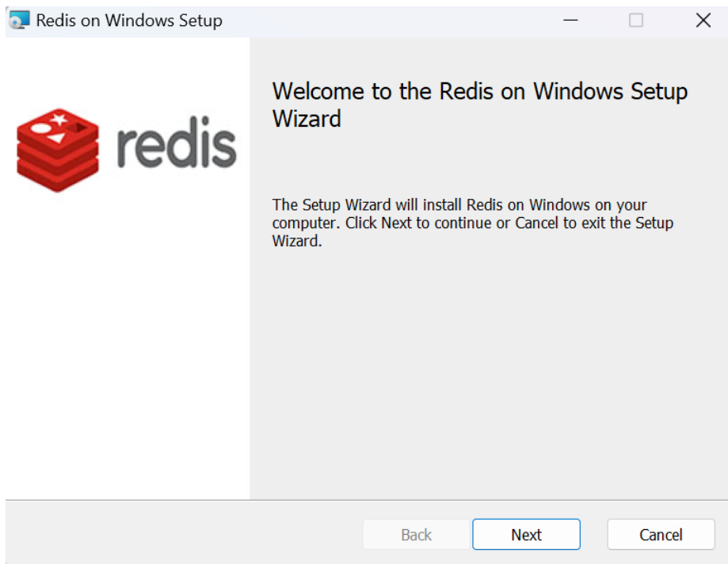Click the disabled maximize button
Screen dimensions: 728x564
tap(635, 21)
